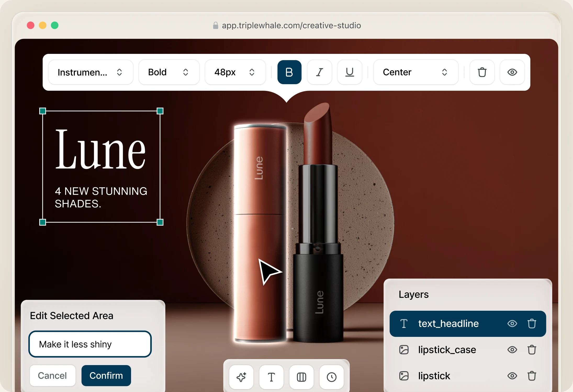The width and height of the screenshot is (573, 392).
Task: Click image icon of lipstick layer
Action: pos(404,376)
